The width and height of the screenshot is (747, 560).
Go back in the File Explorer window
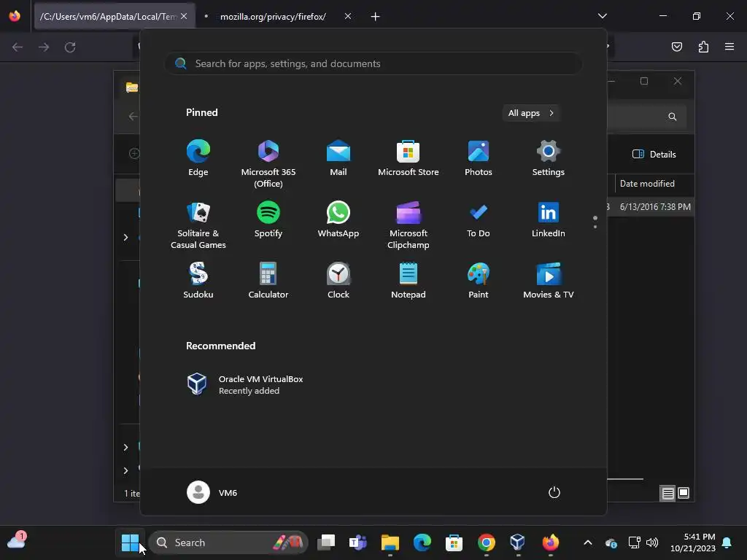click(133, 116)
